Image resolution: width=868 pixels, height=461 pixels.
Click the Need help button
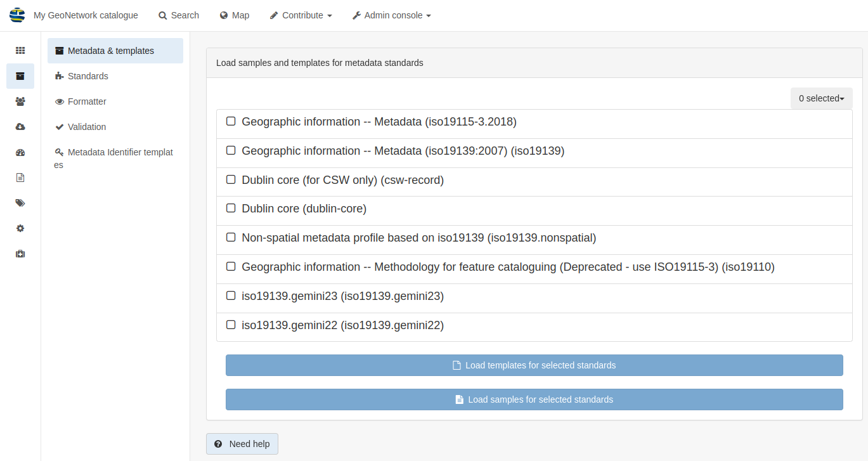tap(242, 444)
